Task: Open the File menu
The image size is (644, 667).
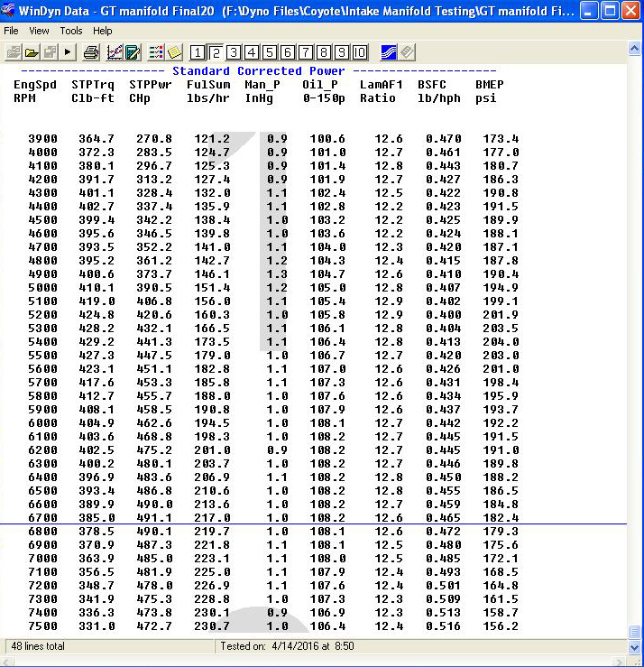Action: 11,31
